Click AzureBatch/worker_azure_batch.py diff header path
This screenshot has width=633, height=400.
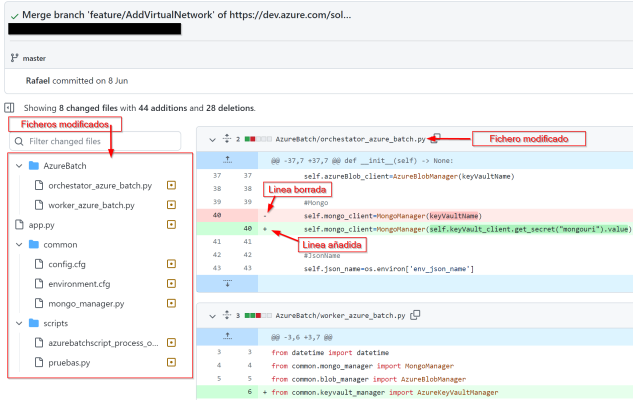coord(340,315)
